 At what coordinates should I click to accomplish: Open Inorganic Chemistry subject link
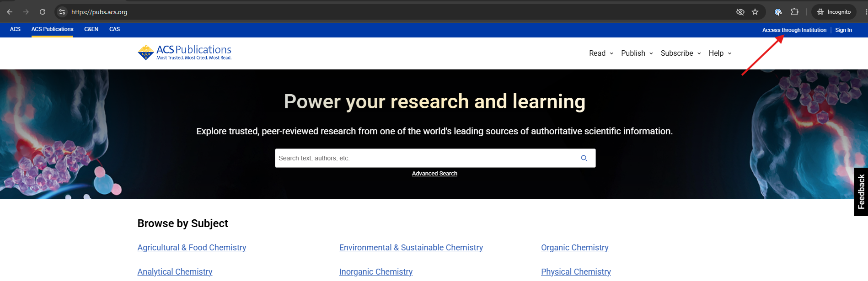click(x=375, y=272)
